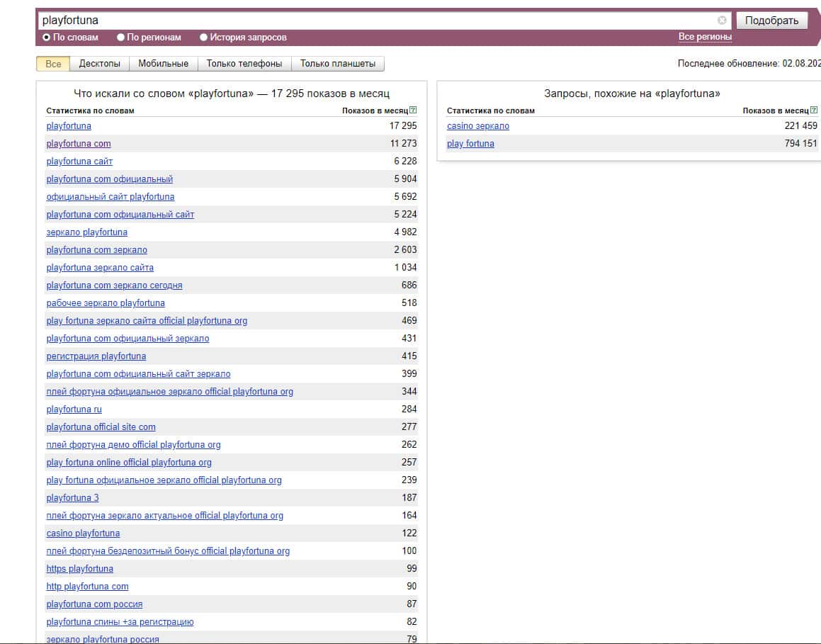Show the «Только планшеты» tab

[x=337, y=64]
